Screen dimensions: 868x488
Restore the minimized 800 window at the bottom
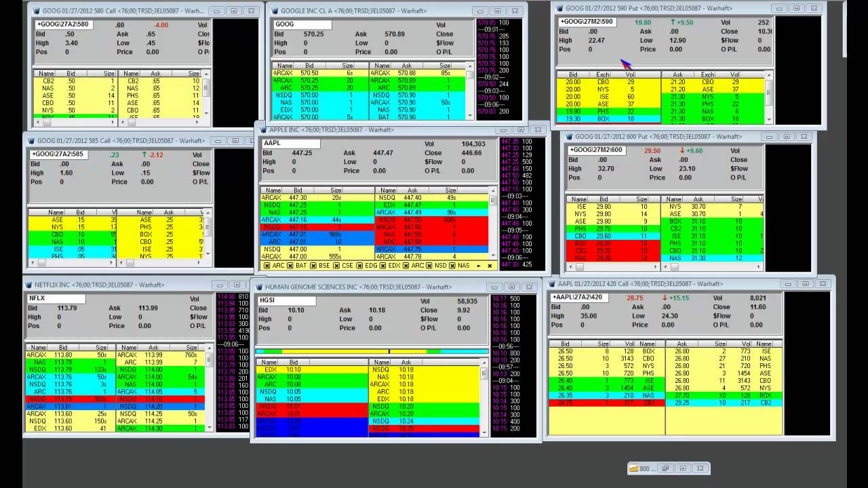click(666, 468)
